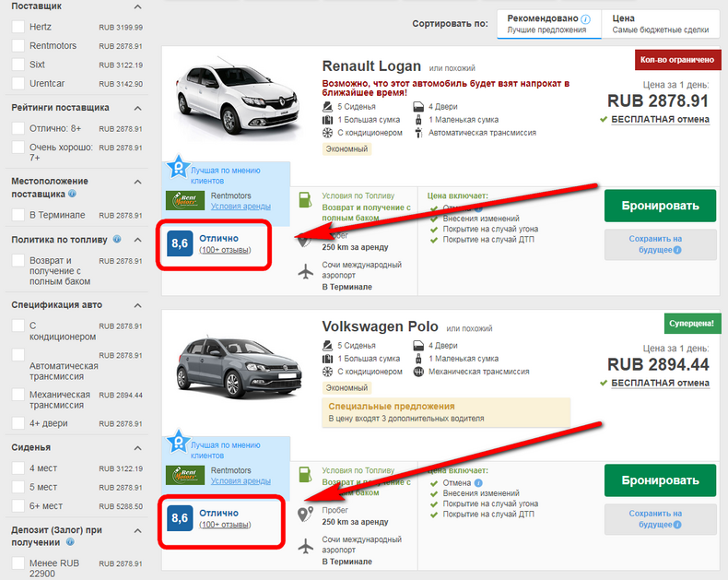Image resolution: width=728 pixels, height=580 pixels.
Task: Book the Volkswagen Polo with Бронировать
Action: (x=660, y=480)
